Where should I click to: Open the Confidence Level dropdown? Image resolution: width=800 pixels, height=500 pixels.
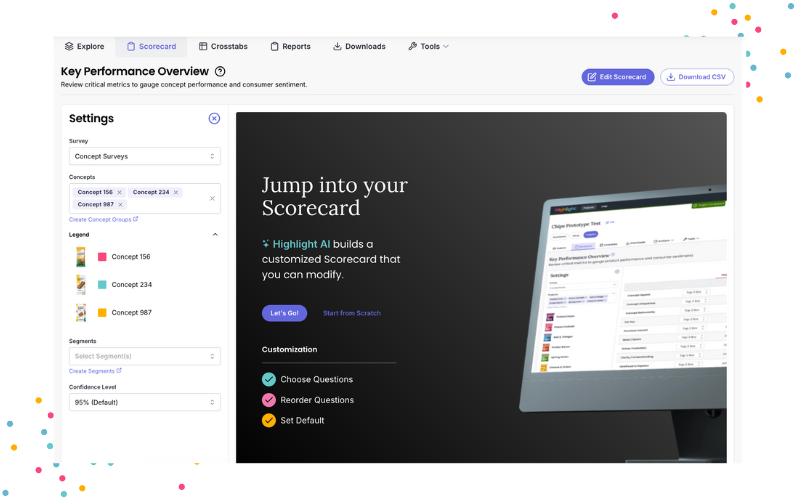145,402
